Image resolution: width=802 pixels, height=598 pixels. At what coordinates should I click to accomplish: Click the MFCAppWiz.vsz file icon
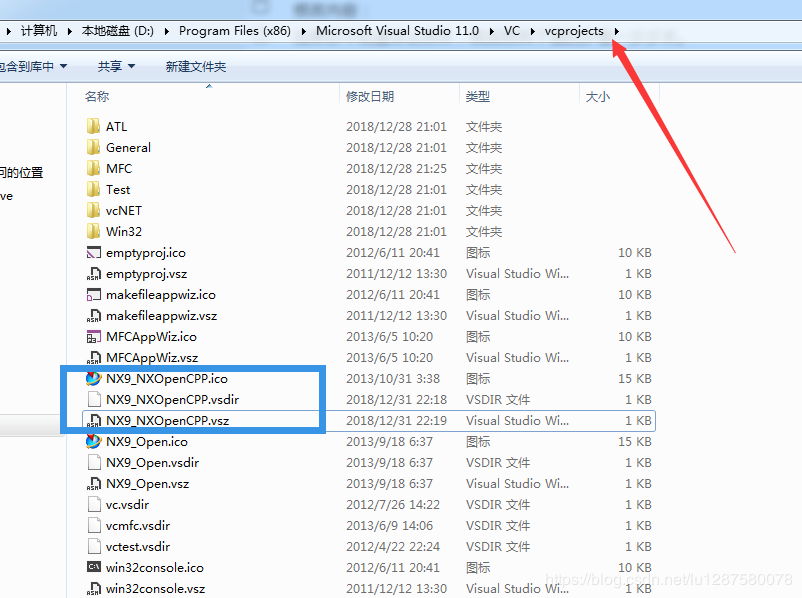point(94,358)
